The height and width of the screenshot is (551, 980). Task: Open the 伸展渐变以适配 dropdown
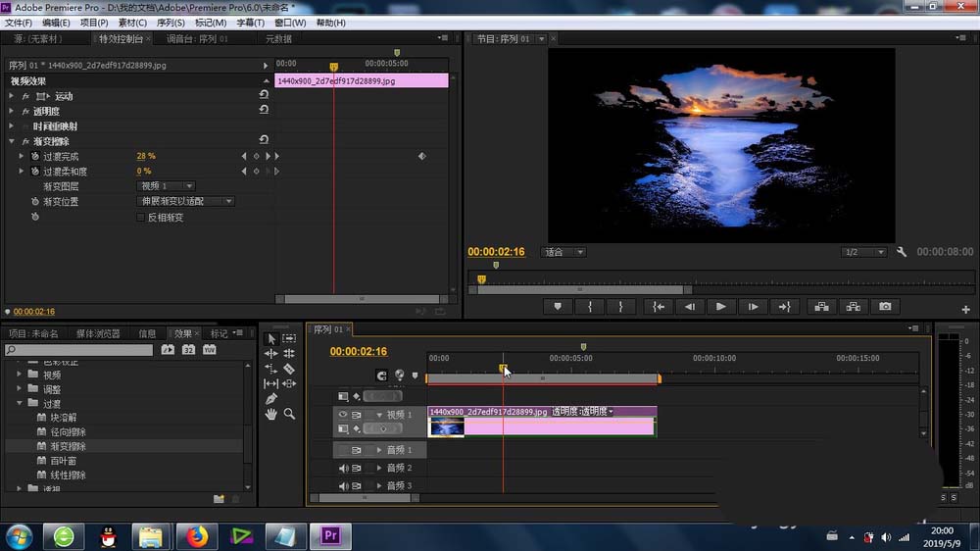click(185, 201)
